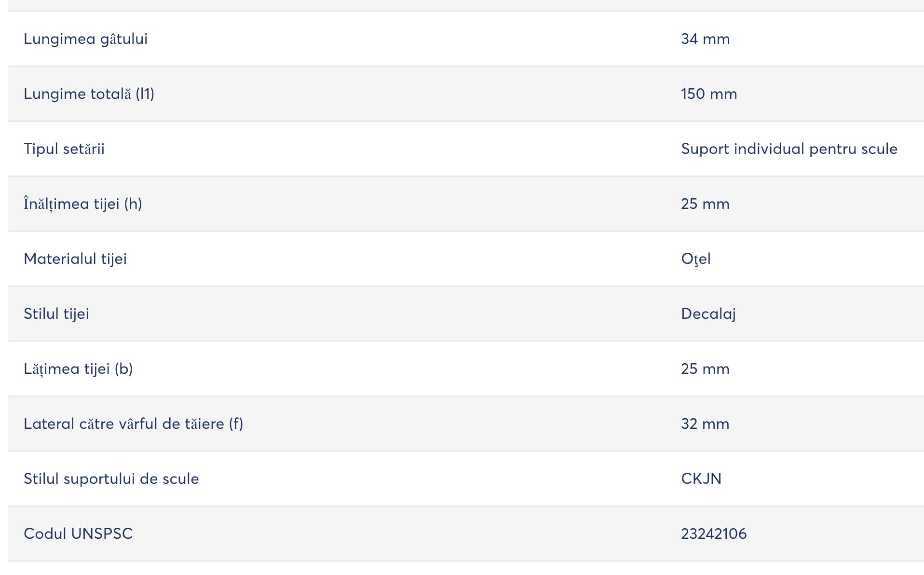Select the 'Oţel' material value
This screenshot has height=575, width=924.
click(695, 259)
